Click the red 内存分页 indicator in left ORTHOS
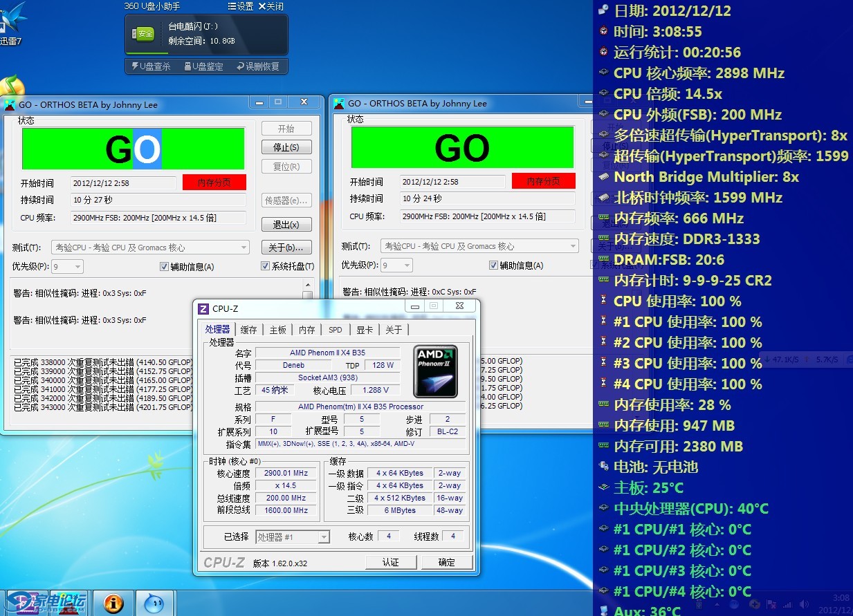Screen dimensions: 853x616 click(214, 183)
